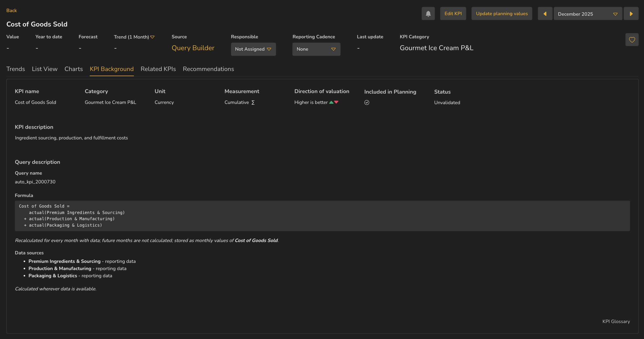The width and height of the screenshot is (644, 339).
Task: Click the Currency unit value
Action: [164, 102]
